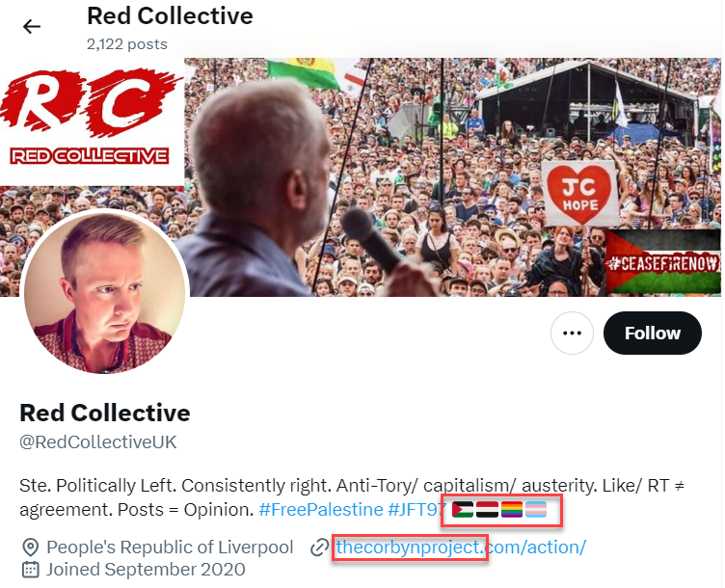Click the transgender flag emoji

(536, 511)
